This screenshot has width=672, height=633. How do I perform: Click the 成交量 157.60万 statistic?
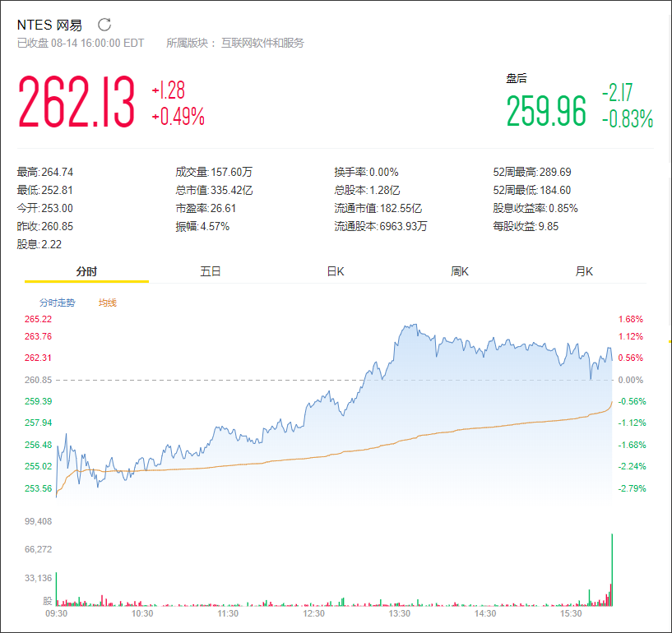pyautogui.click(x=213, y=173)
